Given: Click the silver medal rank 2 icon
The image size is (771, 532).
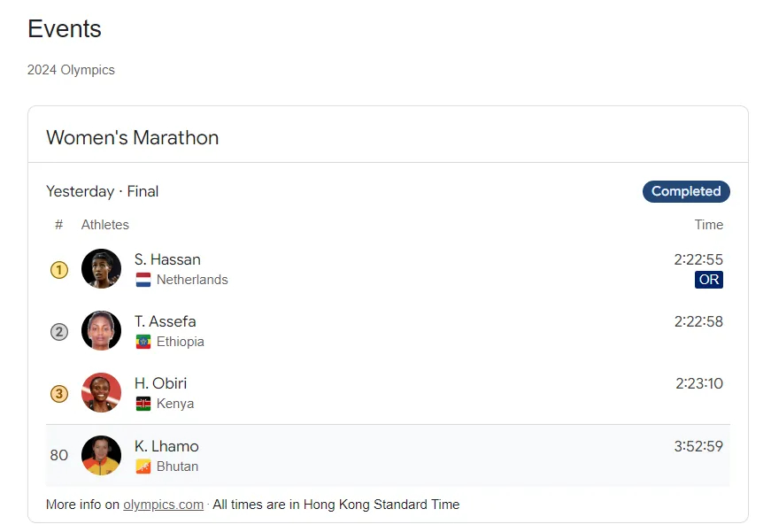Looking at the screenshot, I should pyautogui.click(x=59, y=332).
